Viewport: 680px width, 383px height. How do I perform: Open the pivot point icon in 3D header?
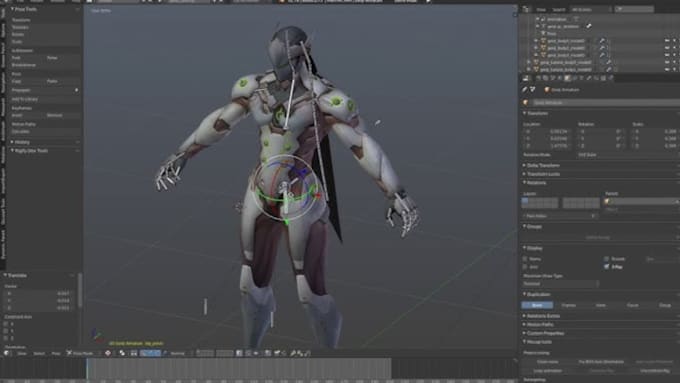tap(123, 353)
